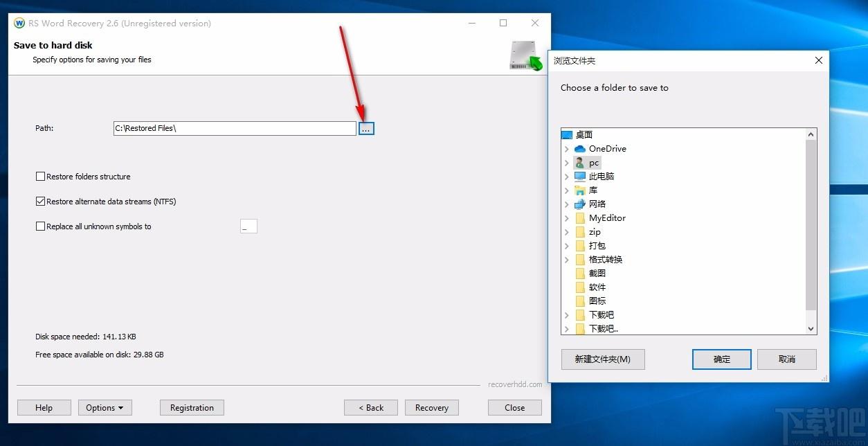
Task: Go back with the < Back button
Action: [371, 408]
